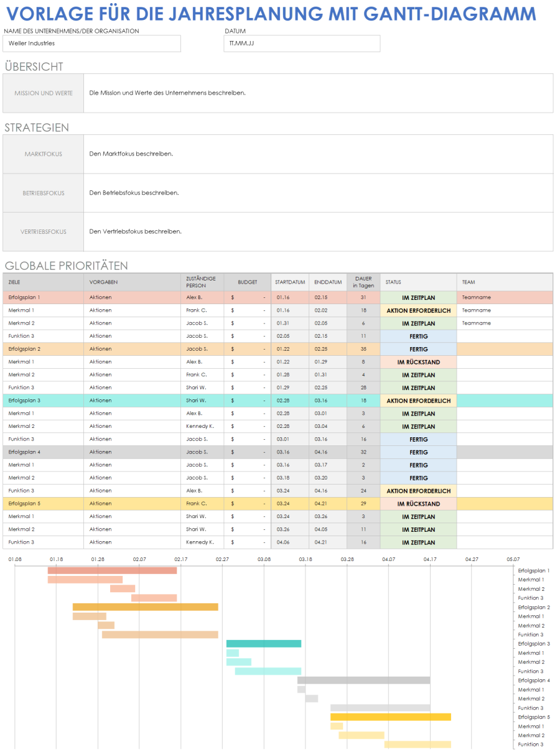
Task: Click the "01.08" date on the Gantt axis
Action: pyautogui.click(x=15, y=559)
